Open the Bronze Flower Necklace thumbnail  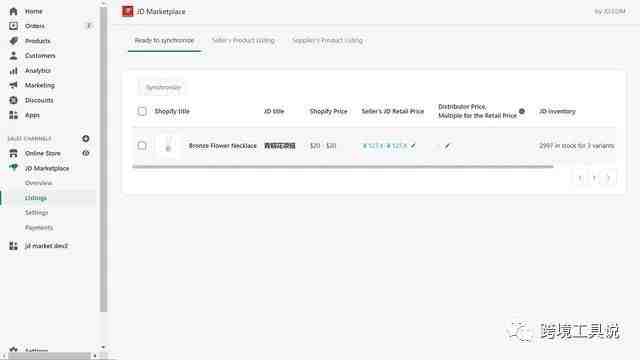click(168, 146)
